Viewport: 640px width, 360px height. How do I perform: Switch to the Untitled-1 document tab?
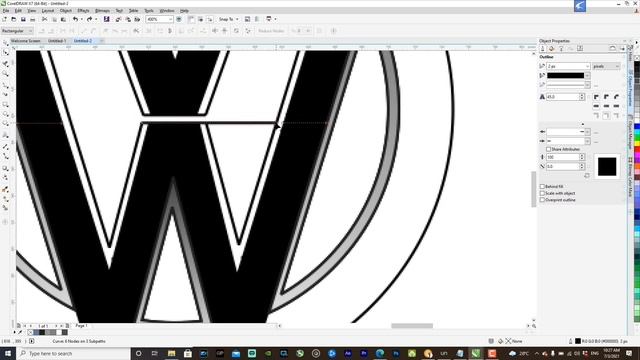57,41
